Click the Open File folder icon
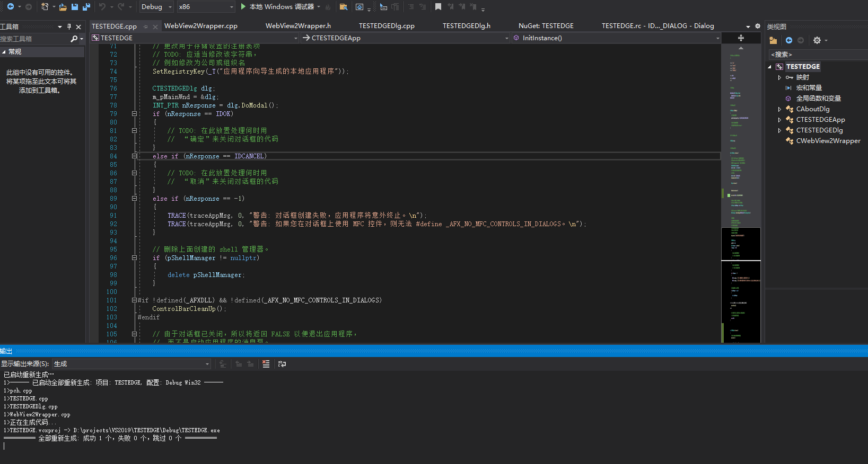 pos(63,6)
